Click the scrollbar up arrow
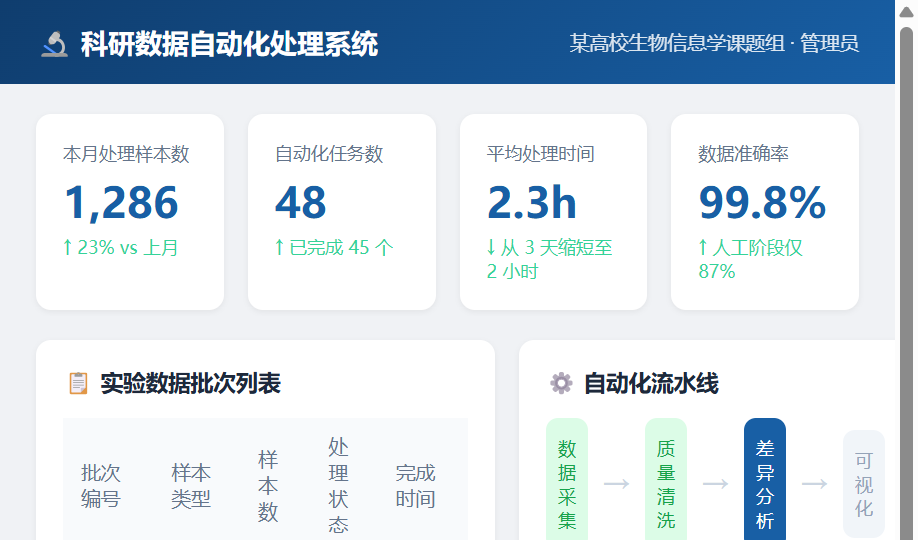This screenshot has height=540, width=918. tap(906, 12)
